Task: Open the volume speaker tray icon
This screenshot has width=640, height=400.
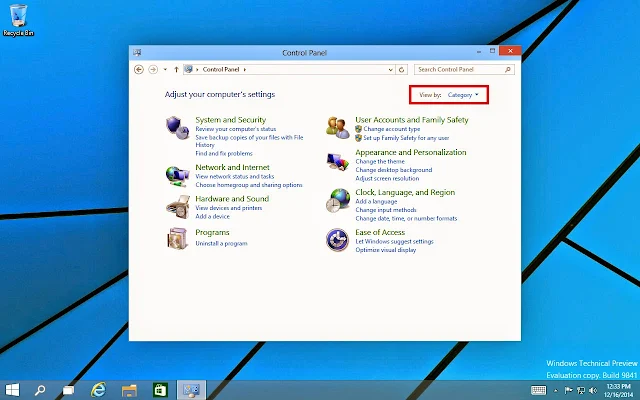Action: pos(593,391)
